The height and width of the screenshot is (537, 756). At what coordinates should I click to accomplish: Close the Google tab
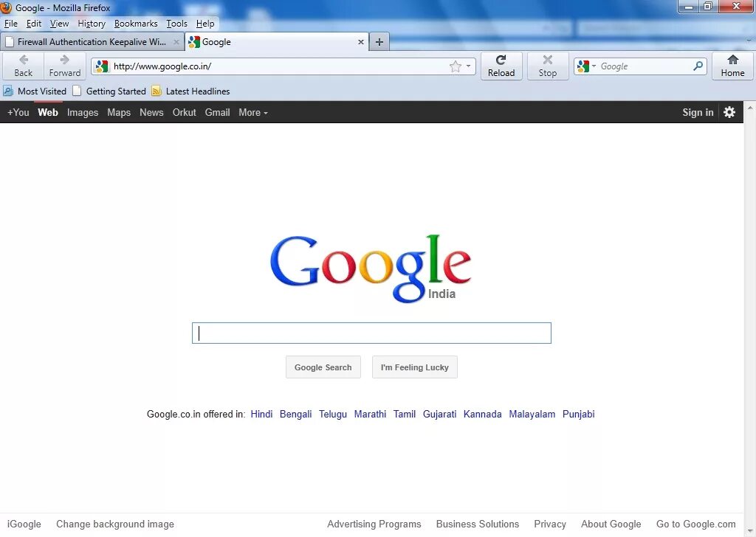coord(360,42)
